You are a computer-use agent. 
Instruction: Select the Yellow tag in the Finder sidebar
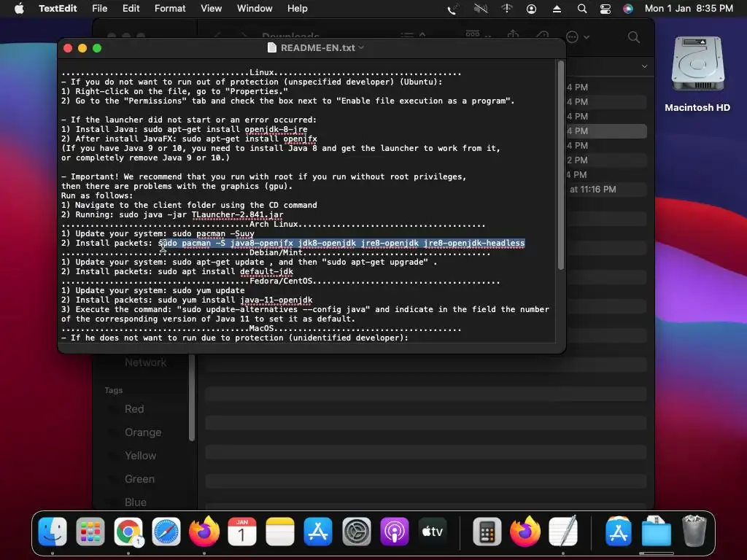[x=141, y=456]
